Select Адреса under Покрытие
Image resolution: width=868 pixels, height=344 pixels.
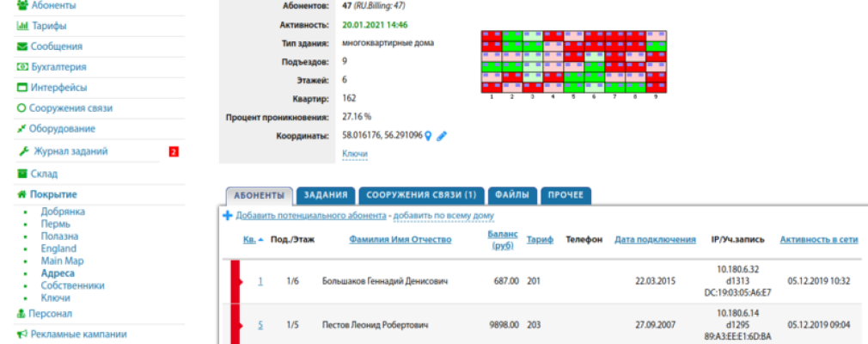pos(58,273)
